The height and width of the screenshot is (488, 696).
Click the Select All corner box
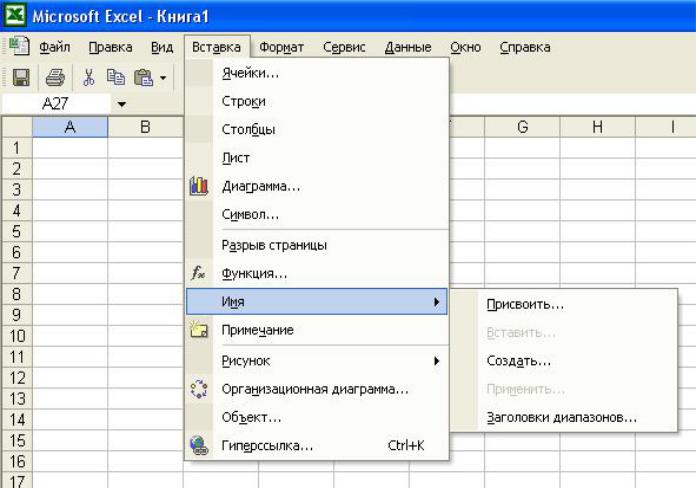point(17,127)
